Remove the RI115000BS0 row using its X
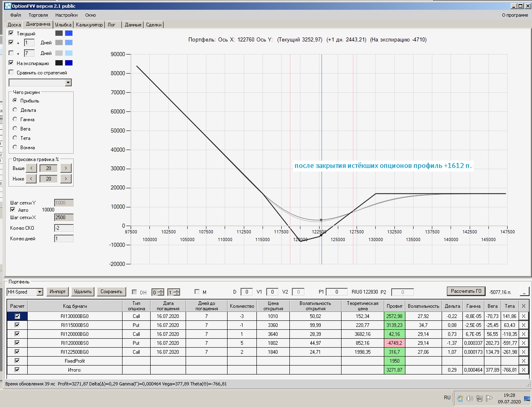Image resolution: width=532 pixels, height=407 pixels. 523,325
